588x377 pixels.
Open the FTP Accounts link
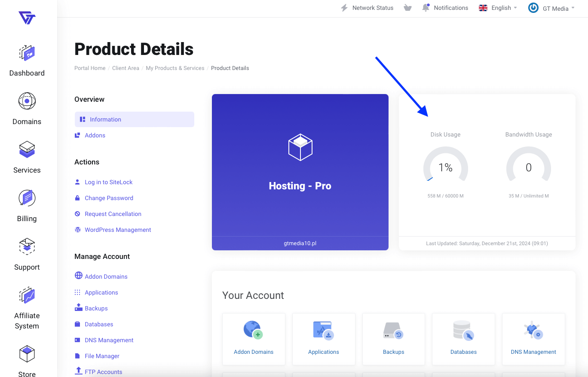click(104, 372)
